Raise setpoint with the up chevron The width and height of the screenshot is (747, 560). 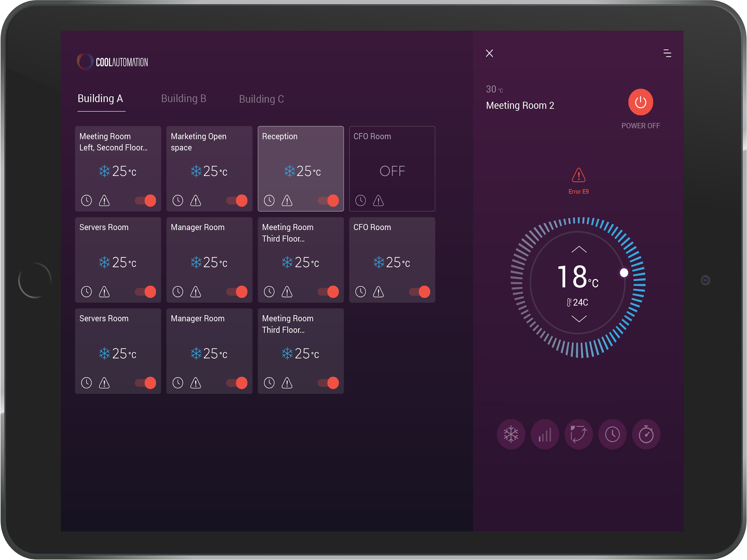[579, 249]
